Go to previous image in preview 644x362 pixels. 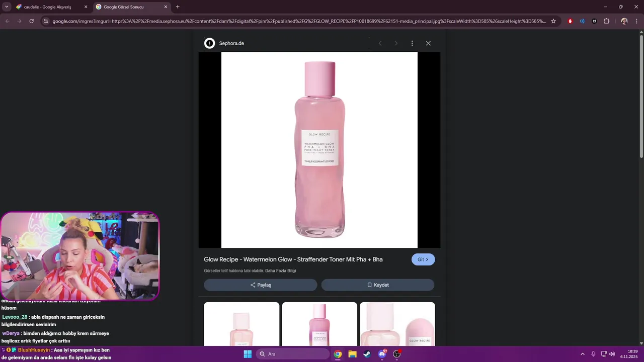point(380,43)
